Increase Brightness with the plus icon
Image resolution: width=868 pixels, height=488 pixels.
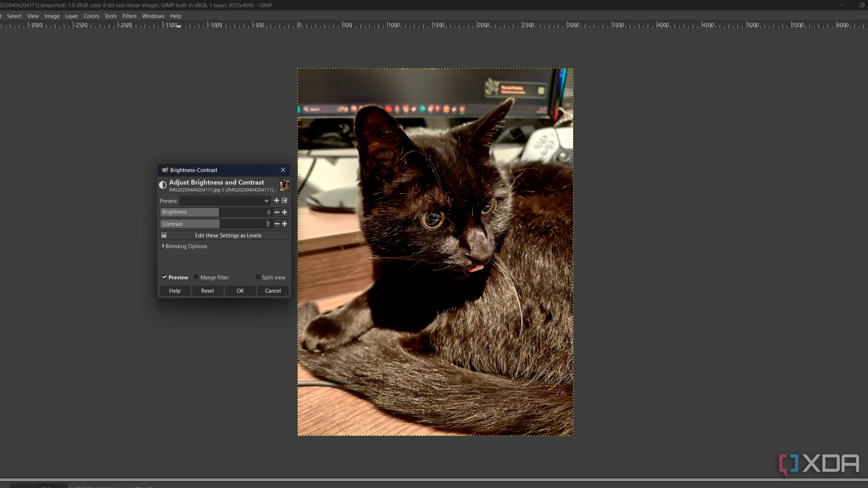285,212
